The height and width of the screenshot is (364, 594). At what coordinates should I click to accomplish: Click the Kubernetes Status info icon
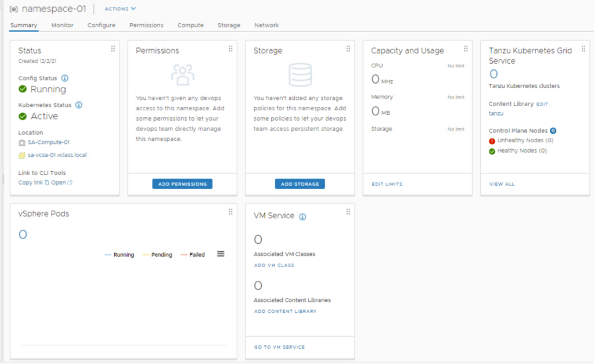(79, 105)
